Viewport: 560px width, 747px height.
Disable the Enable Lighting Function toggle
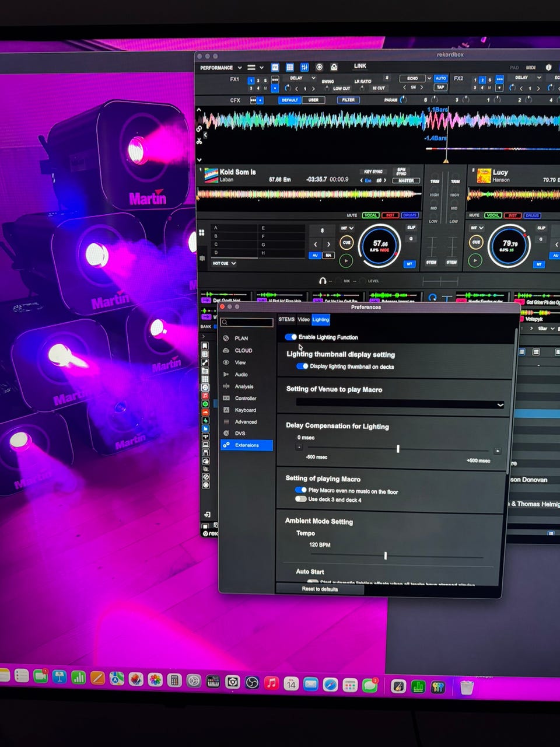point(290,337)
